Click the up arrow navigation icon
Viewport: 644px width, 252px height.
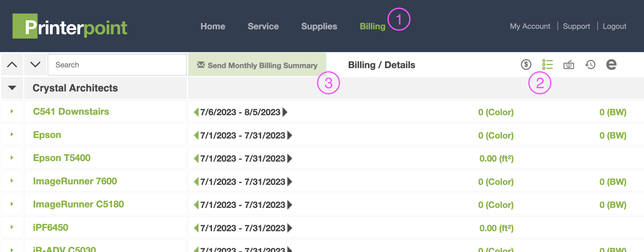click(x=12, y=64)
